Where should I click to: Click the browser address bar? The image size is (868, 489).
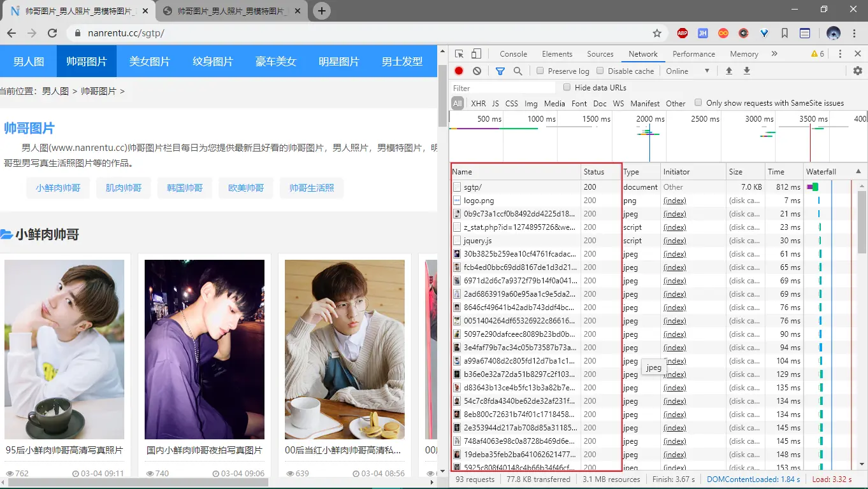click(x=366, y=33)
